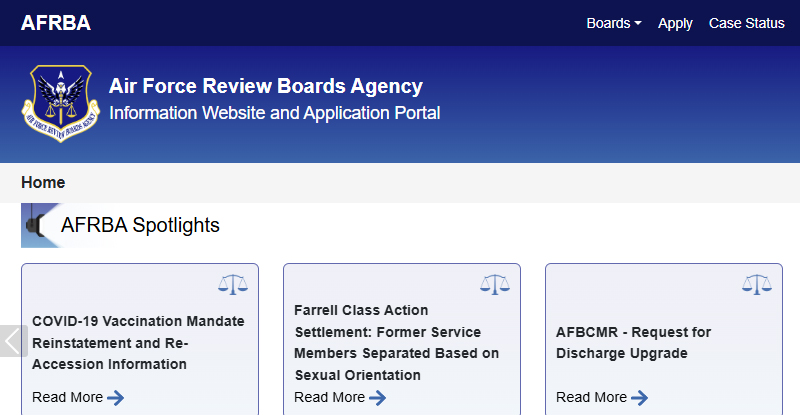The height and width of the screenshot is (415, 800).
Task: Go to Case Status in navbar
Action: (746, 23)
